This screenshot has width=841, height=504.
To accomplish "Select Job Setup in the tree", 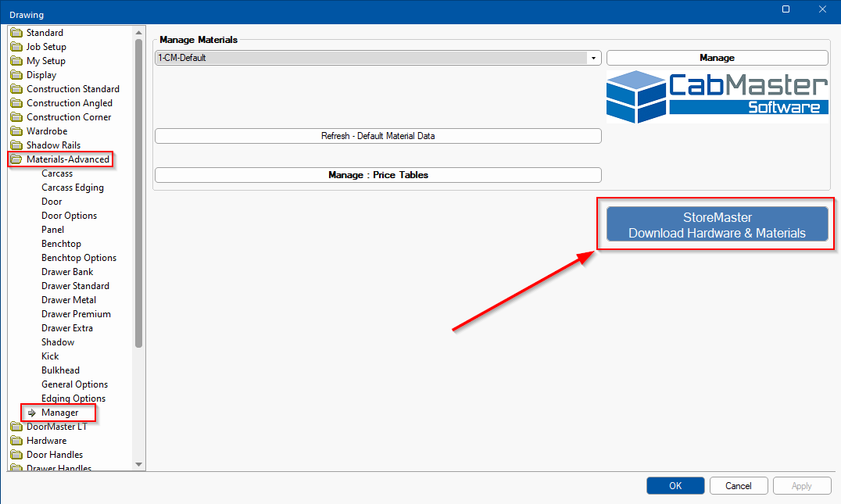I will (x=46, y=47).
